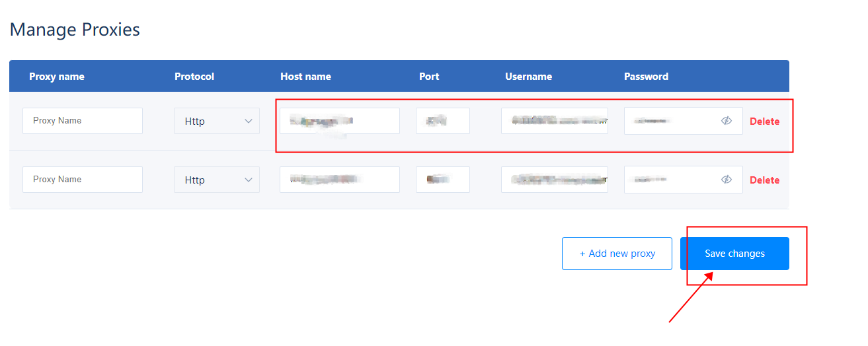The image size is (868, 346).
Task: Click first row Port field
Action: coord(442,121)
